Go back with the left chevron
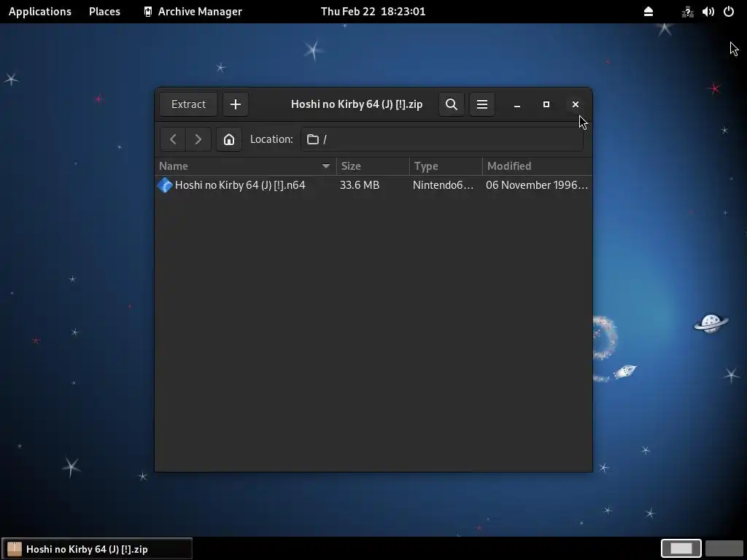 pyautogui.click(x=173, y=139)
